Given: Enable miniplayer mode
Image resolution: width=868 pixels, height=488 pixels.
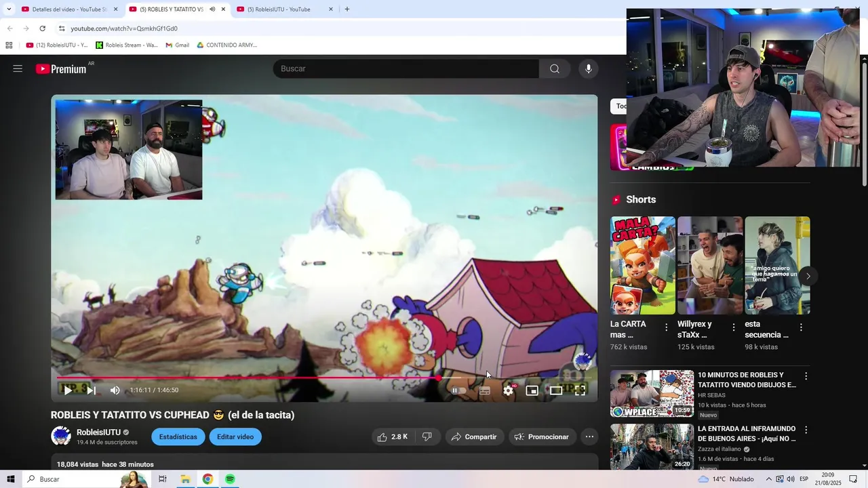Looking at the screenshot, I should pyautogui.click(x=532, y=390).
